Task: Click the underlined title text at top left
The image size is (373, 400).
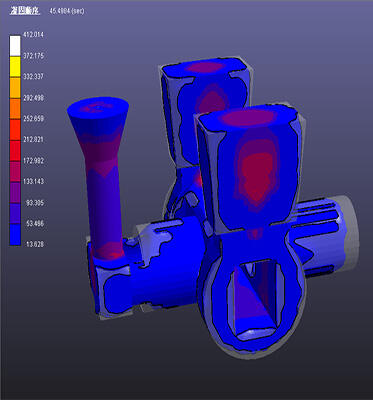Action: 25,11
